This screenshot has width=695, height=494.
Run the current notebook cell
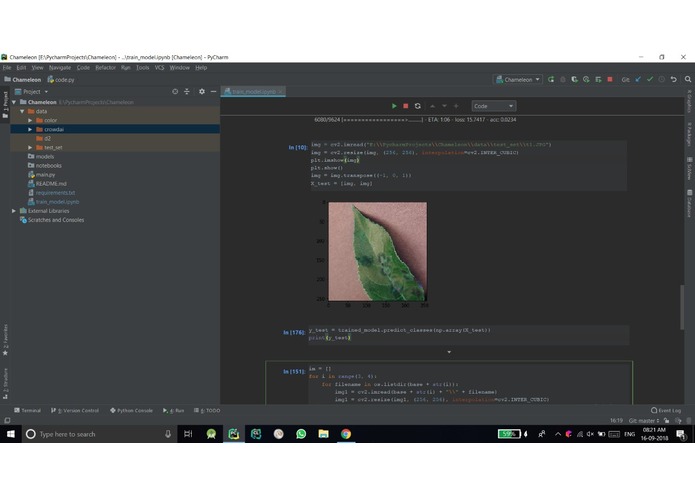(394, 106)
